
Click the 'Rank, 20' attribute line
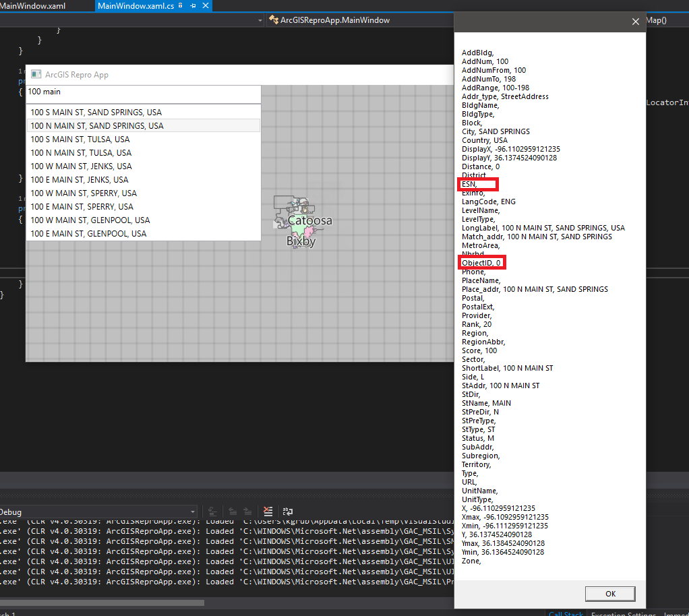tap(477, 324)
